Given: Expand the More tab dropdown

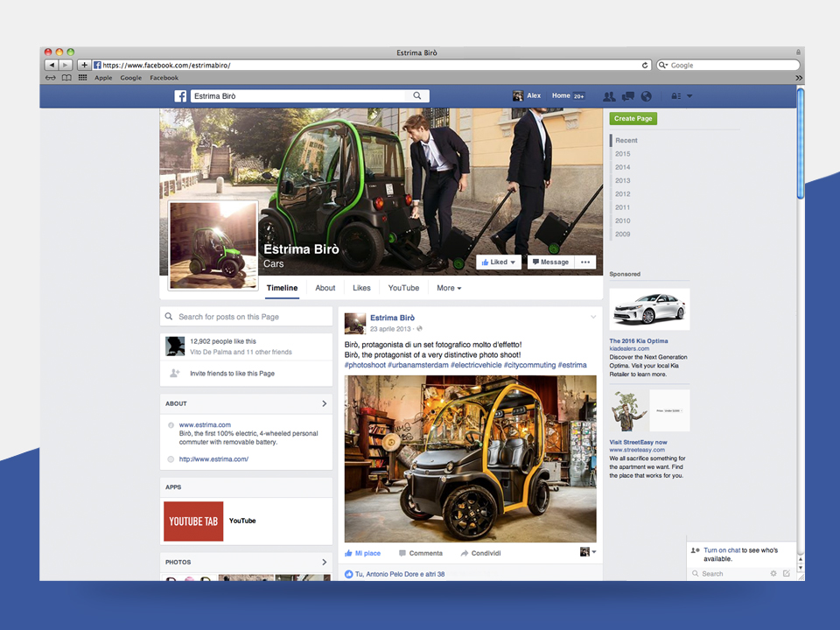Looking at the screenshot, I should pyautogui.click(x=448, y=288).
